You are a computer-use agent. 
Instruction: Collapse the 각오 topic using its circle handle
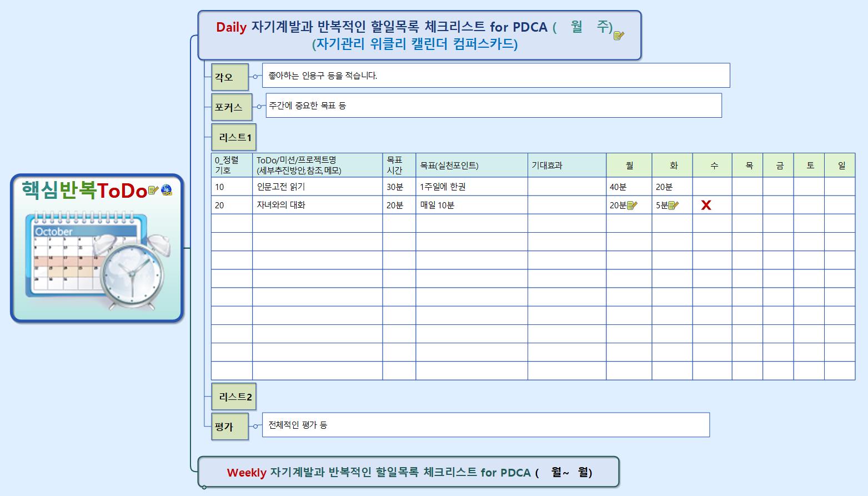click(255, 77)
